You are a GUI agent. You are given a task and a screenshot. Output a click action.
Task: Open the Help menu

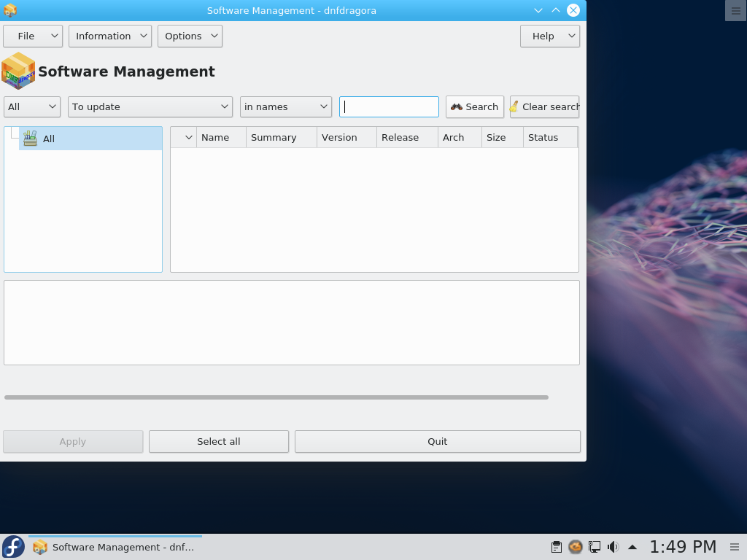(550, 36)
